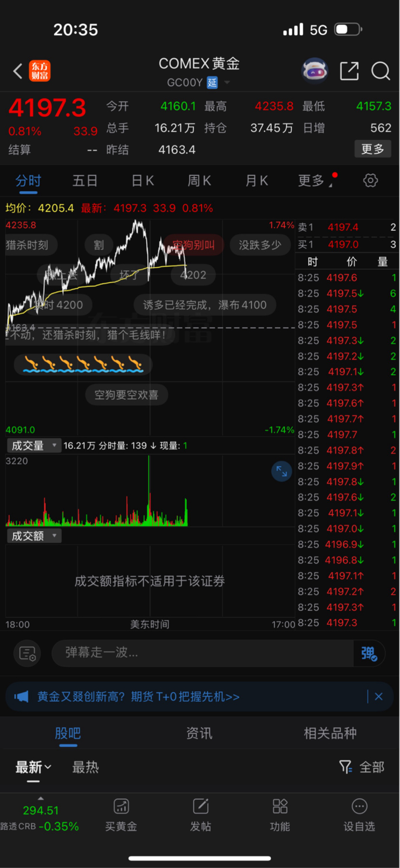Tap the share export icon
Screen dimensions: 400x868
[350, 71]
